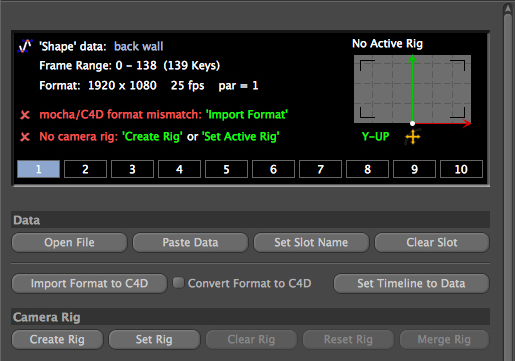Click the Data section header
This screenshot has width=515, height=361.
(250, 220)
